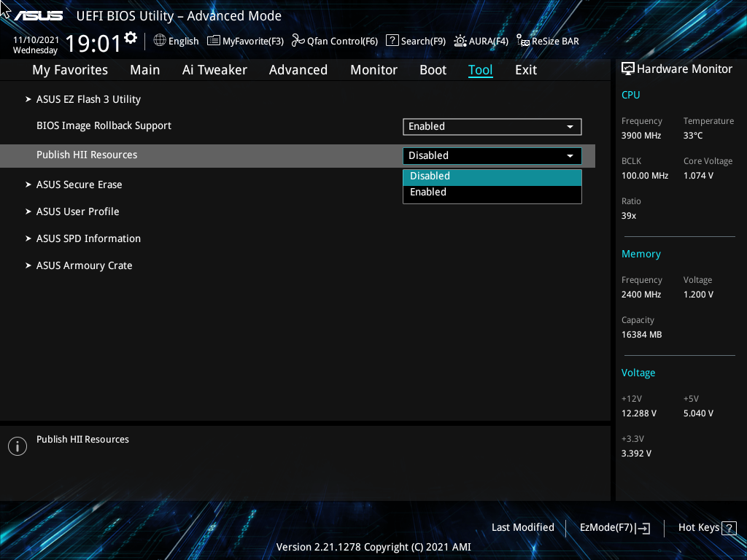Image resolution: width=747 pixels, height=560 pixels.
Task: Click the Hot Keys question mark icon
Action: click(x=729, y=528)
